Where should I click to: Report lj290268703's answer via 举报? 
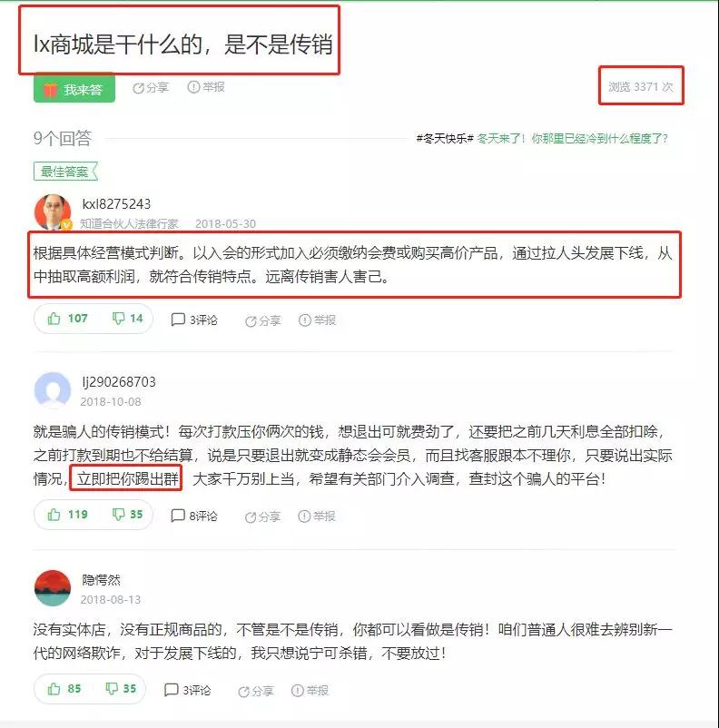(x=317, y=516)
